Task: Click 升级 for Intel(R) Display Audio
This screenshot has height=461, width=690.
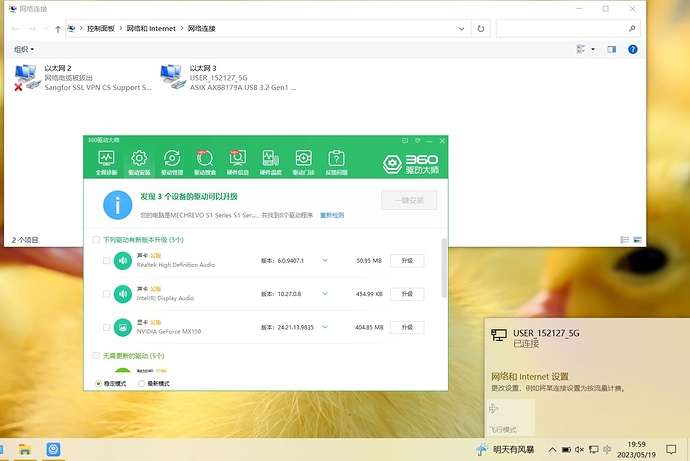Action: [x=407, y=294]
